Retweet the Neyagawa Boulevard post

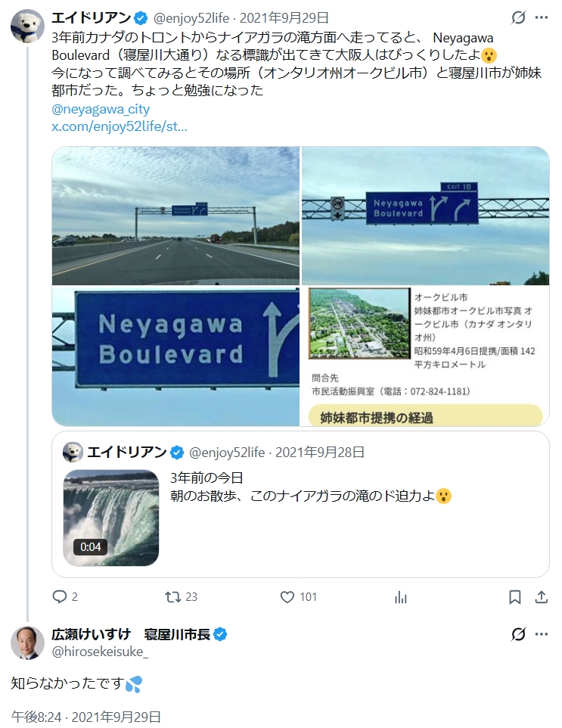173,597
